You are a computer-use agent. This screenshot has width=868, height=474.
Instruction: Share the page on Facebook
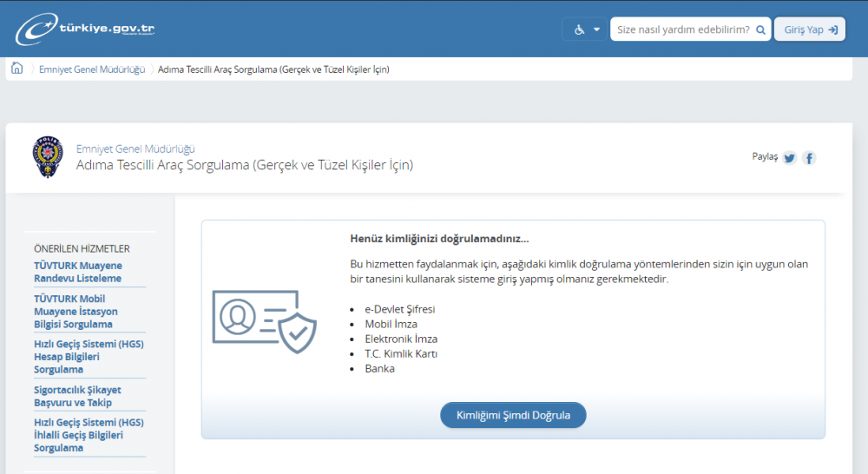pyautogui.click(x=809, y=158)
